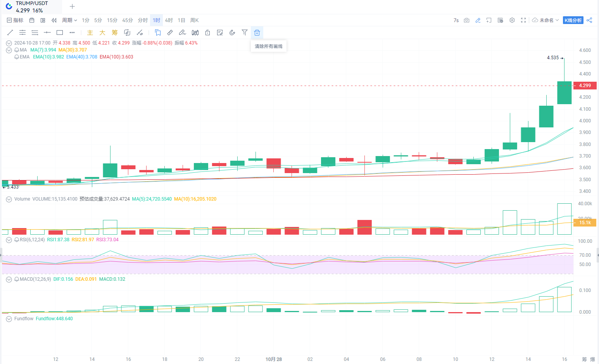This screenshot has width=599, height=364.
Task: Switch to the 1分 timeframe
Action: pos(86,20)
